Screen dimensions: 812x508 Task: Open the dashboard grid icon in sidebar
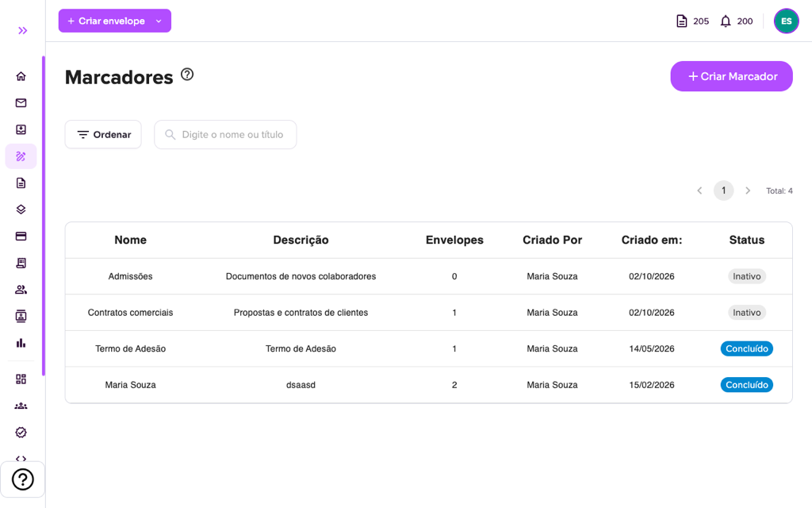21,379
